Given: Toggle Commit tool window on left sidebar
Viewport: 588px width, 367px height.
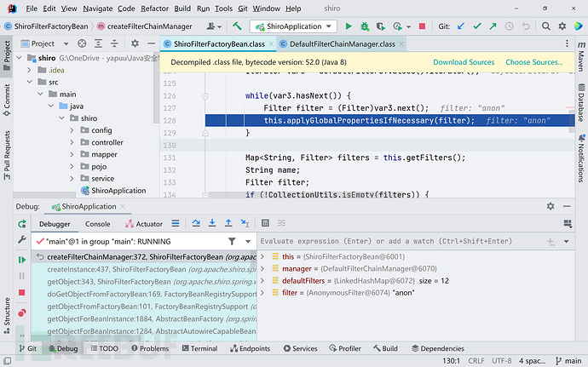Looking at the screenshot, I should point(7,100).
